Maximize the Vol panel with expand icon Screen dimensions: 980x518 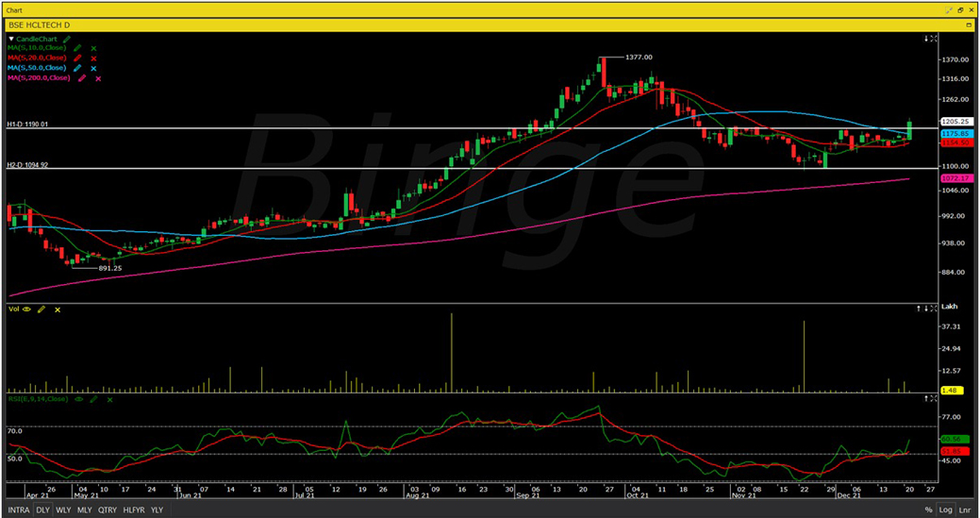click(x=934, y=309)
